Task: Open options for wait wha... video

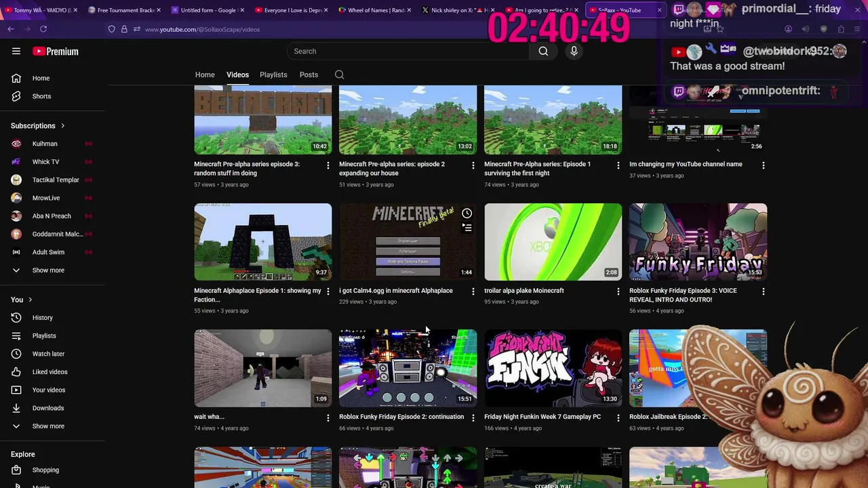Action: tap(328, 418)
